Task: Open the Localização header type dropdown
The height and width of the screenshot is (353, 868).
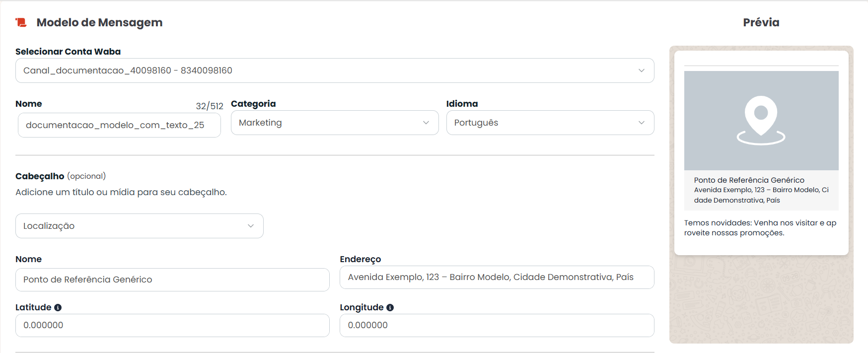Action: [140, 226]
